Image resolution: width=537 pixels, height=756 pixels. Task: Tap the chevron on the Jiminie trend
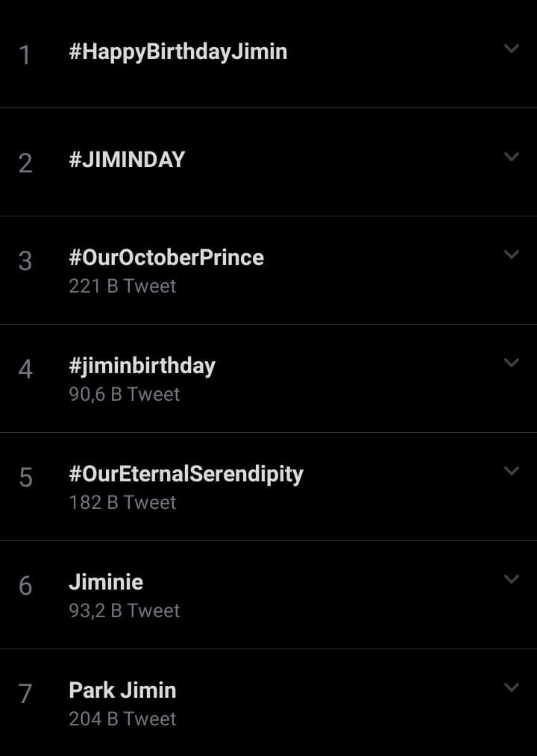511,579
